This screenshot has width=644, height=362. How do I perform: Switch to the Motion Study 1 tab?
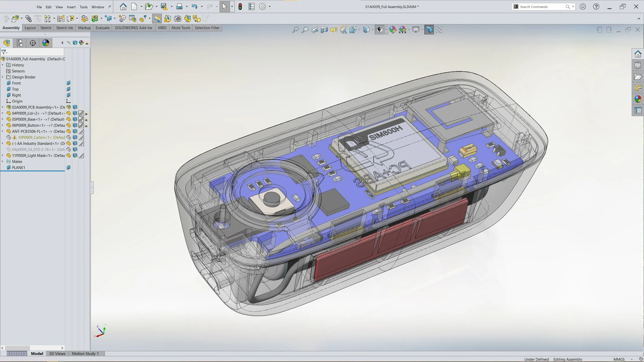85,354
